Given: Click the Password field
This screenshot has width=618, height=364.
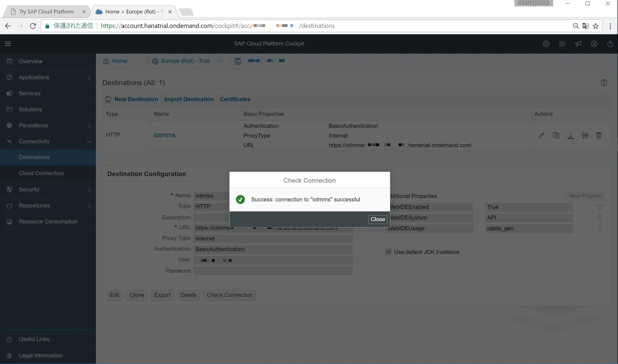Looking at the screenshot, I should (x=273, y=271).
